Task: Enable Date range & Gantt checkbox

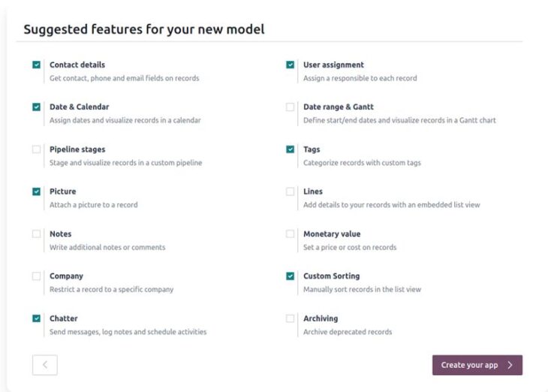Action: pos(291,107)
